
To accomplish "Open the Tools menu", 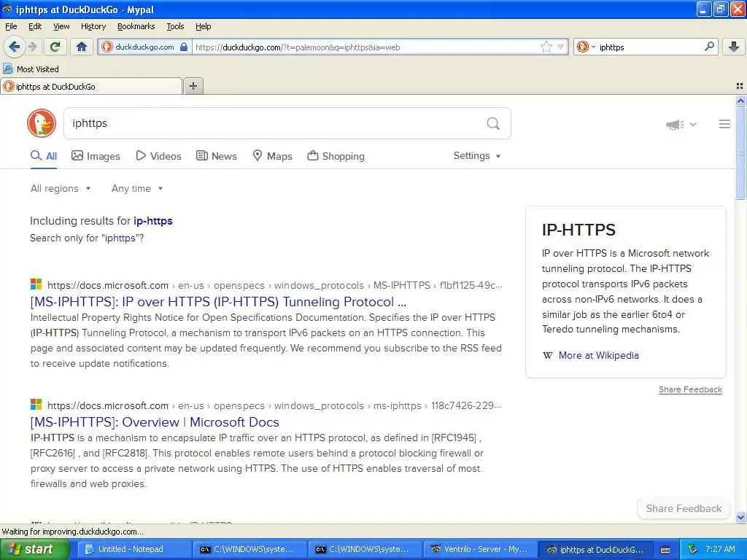I will (175, 26).
